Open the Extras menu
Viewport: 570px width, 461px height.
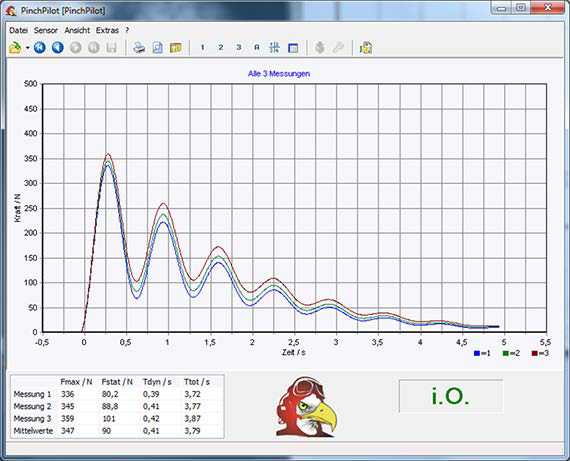pyautogui.click(x=107, y=31)
